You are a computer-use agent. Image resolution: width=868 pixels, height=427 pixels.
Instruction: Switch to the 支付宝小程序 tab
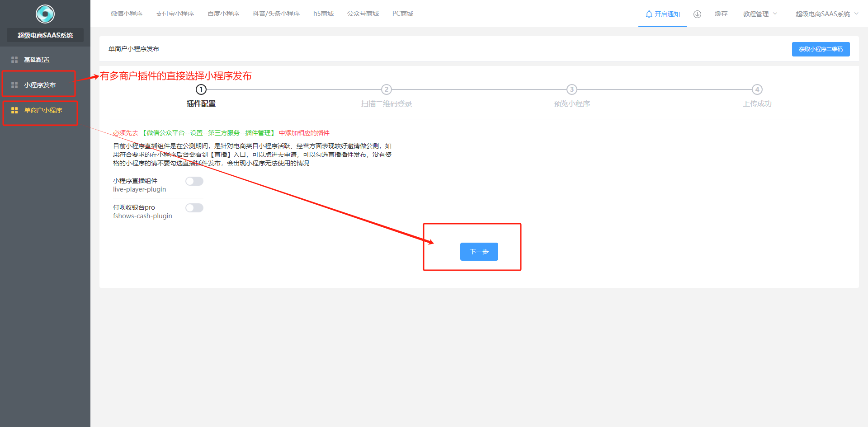[175, 14]
